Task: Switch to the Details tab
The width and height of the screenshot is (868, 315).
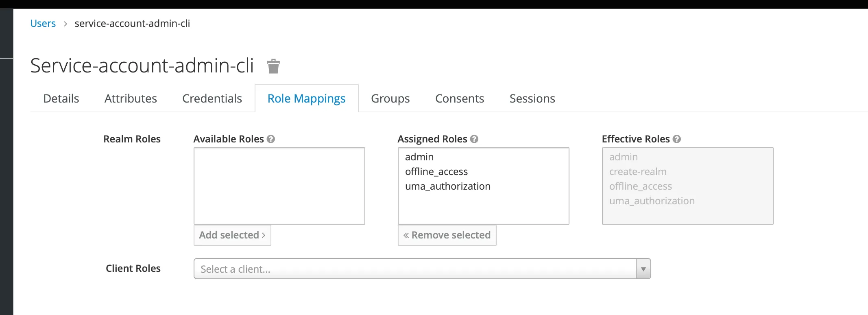Action: coord(61,98)
